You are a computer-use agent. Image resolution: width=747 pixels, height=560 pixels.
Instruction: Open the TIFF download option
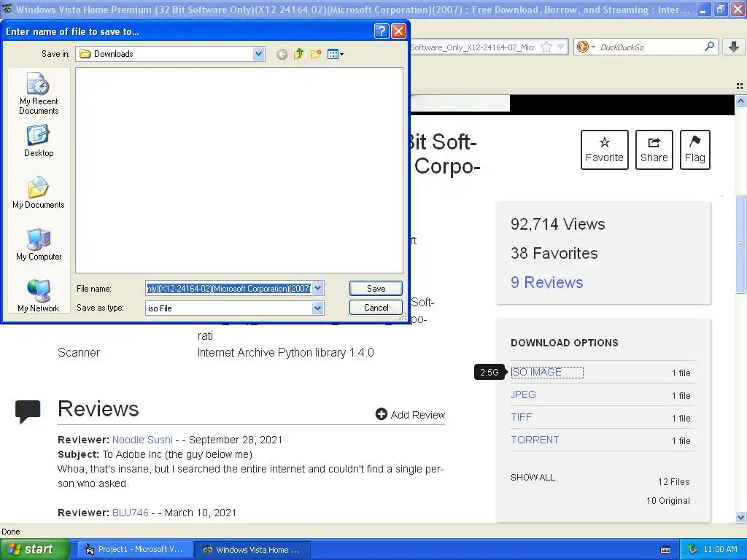pyautogui.click(x=521, y=417)
